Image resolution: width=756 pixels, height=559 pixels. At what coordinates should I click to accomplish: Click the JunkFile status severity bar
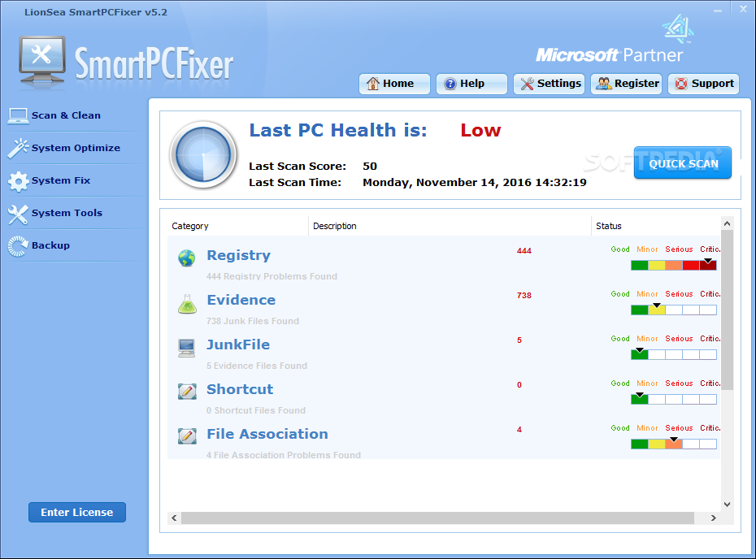[x=674, y=355]
